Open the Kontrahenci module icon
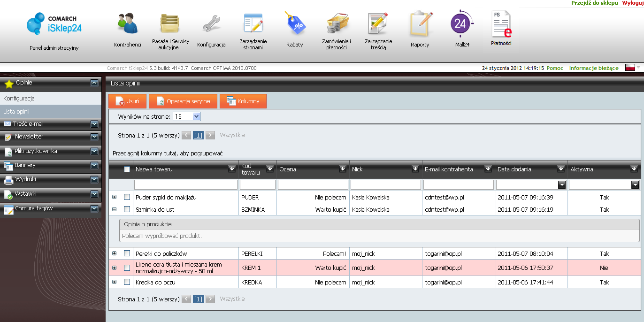644x322 pixels. 127,23
